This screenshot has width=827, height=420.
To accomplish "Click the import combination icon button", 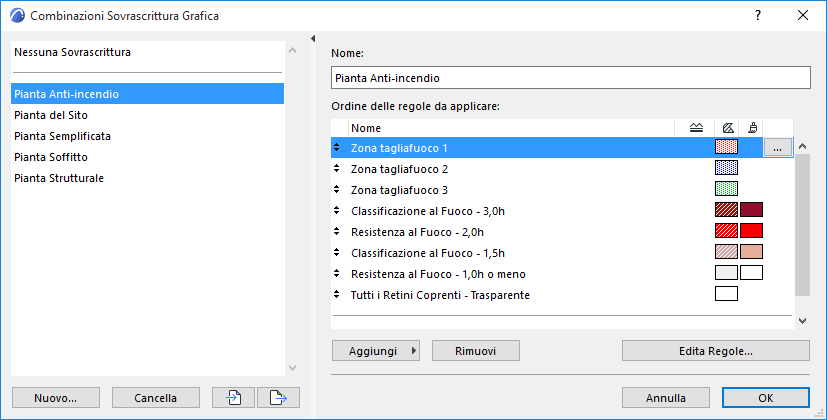I will (x=234, y=397).
